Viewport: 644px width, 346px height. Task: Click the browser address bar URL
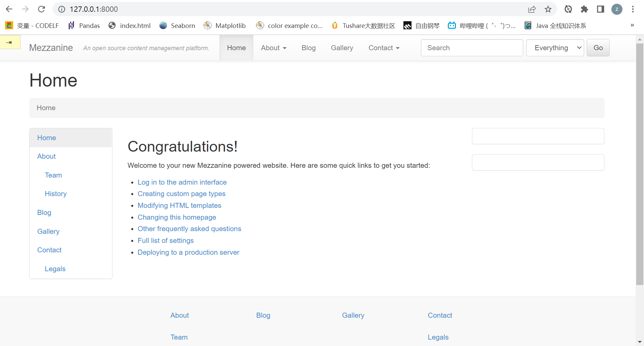94,9
